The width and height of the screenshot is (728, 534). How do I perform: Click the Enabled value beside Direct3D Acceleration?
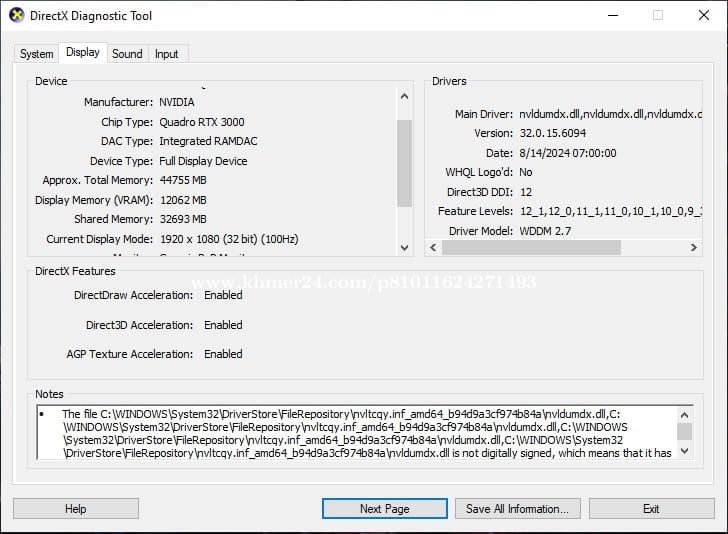click(223, 325)
